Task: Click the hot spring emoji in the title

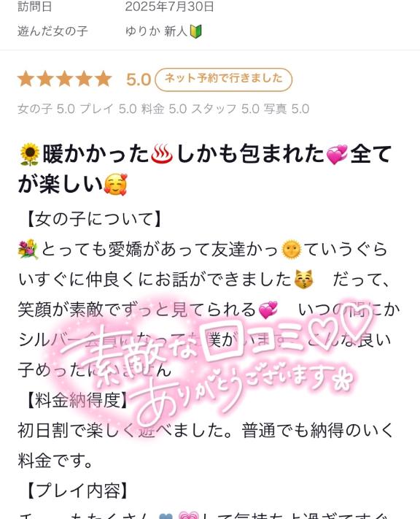Action: 161,154
